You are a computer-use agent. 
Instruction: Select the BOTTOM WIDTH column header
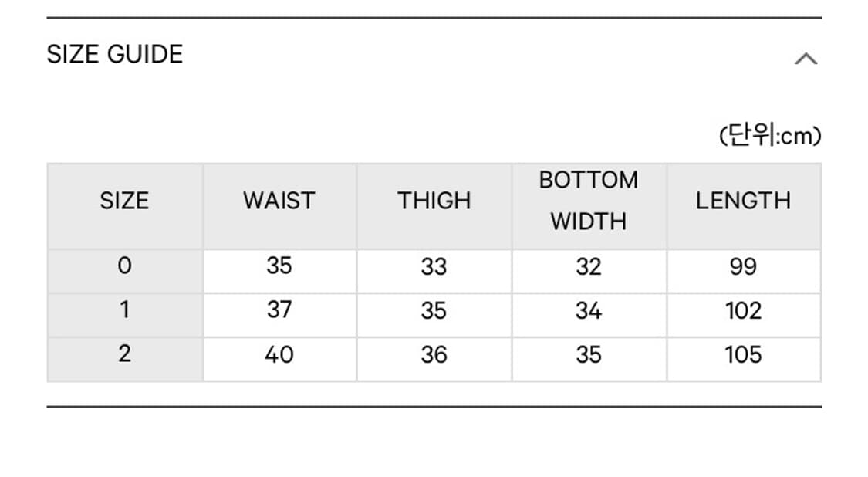588,201
